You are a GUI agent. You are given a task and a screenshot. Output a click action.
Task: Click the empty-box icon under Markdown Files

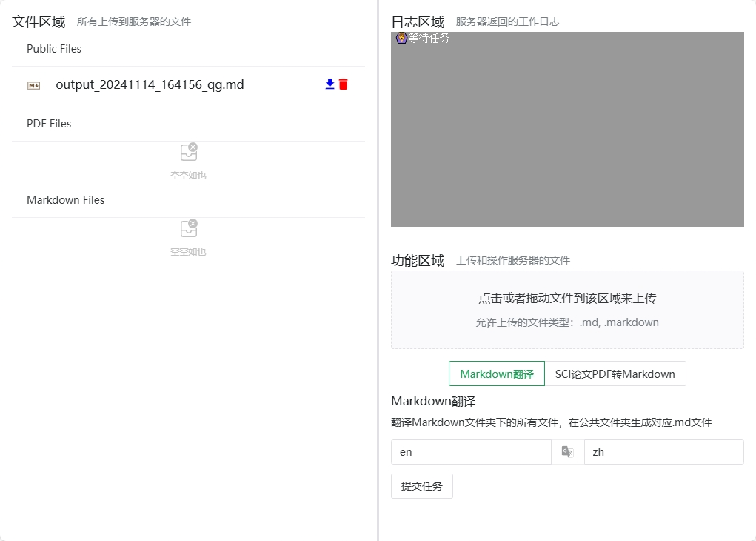click(x=189, y=228)
